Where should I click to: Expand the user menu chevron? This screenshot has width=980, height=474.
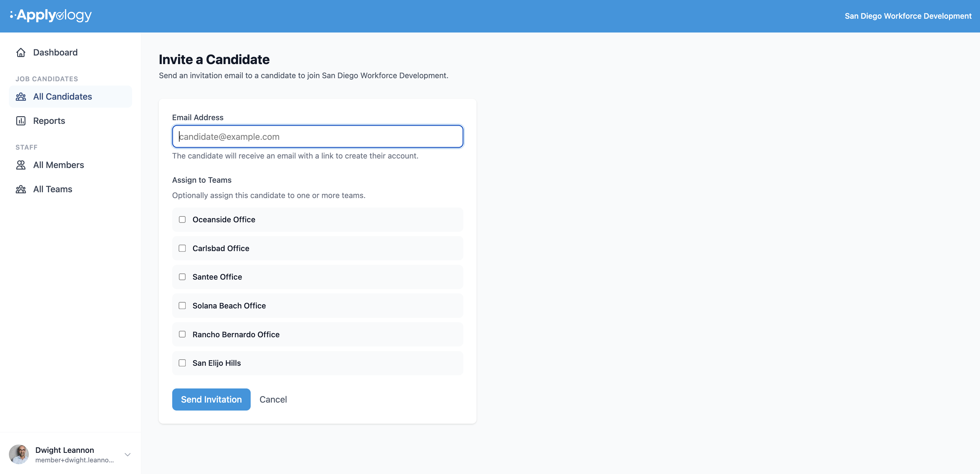pos(128,455)
